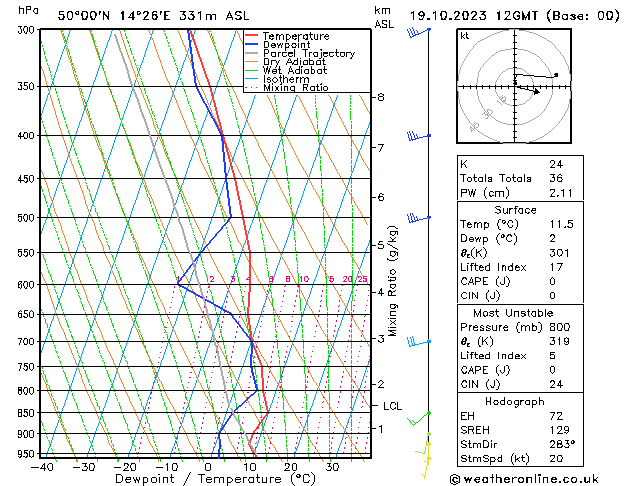Click the red Temperature legend line

coord(251,36)
